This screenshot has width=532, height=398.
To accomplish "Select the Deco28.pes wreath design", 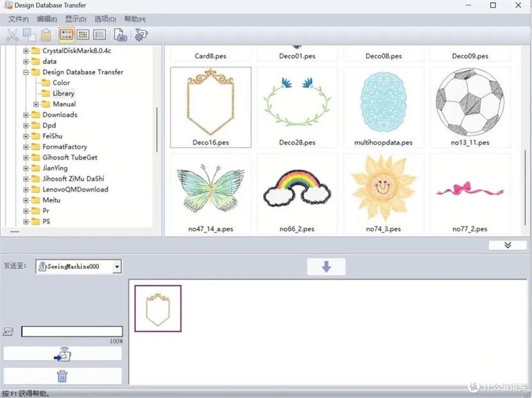I will pyautogui.click(x=297, y=107).
